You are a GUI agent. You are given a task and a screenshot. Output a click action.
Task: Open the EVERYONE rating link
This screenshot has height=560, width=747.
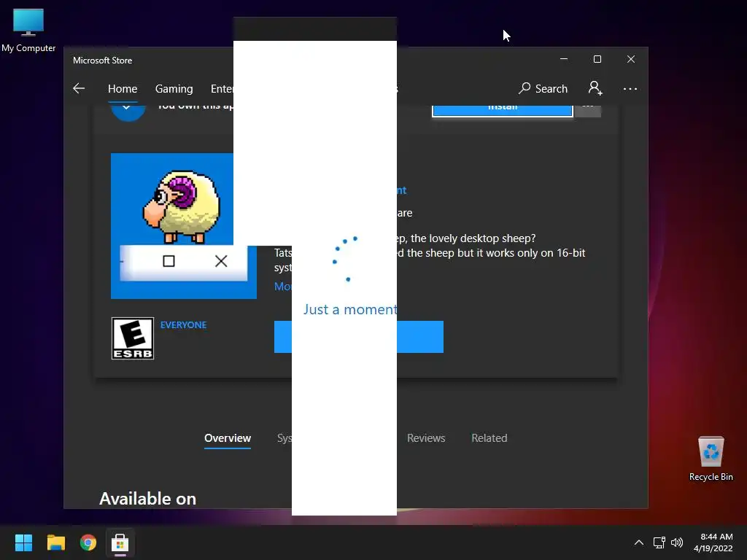tap(183, 324)
